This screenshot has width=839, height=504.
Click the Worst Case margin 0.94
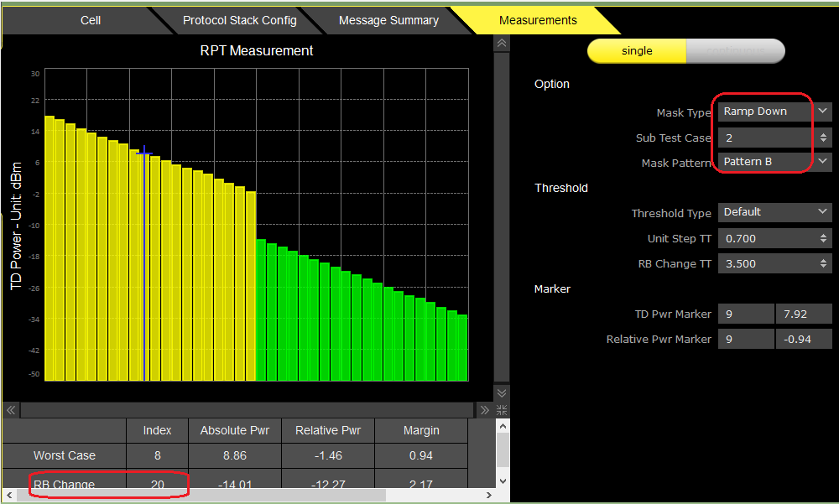point(421,455)
